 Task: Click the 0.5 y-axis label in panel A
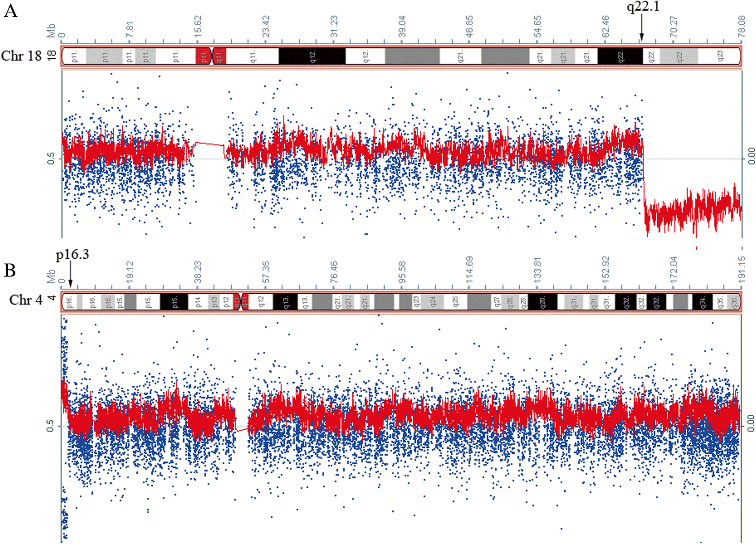51,159
